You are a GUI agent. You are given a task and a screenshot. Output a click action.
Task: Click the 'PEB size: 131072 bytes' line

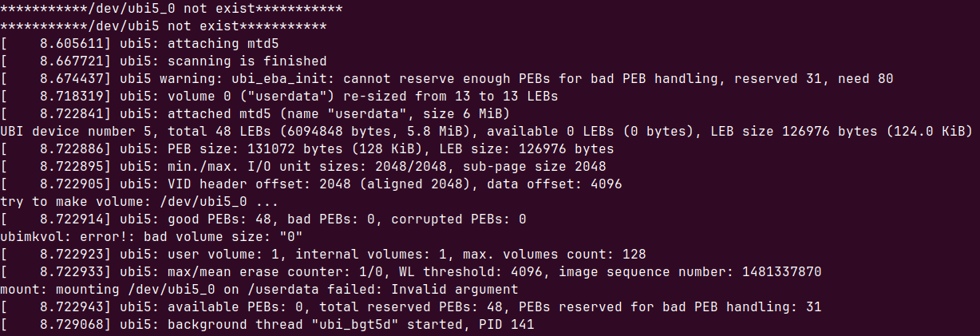point(307,148)
